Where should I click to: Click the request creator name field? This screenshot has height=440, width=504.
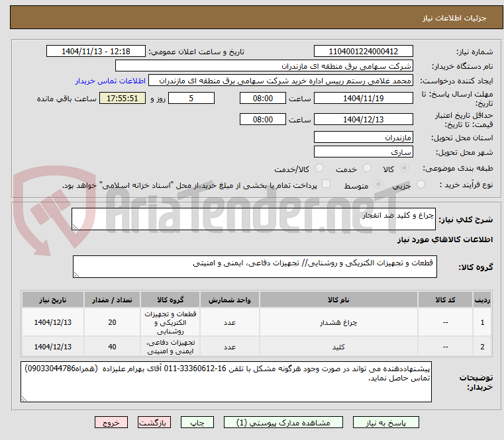pyautogui.click(x=281, y=81)
